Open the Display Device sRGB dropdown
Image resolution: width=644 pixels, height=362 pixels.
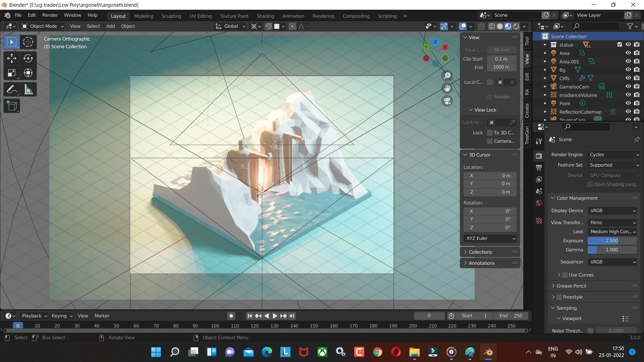(x=612, y=210)
